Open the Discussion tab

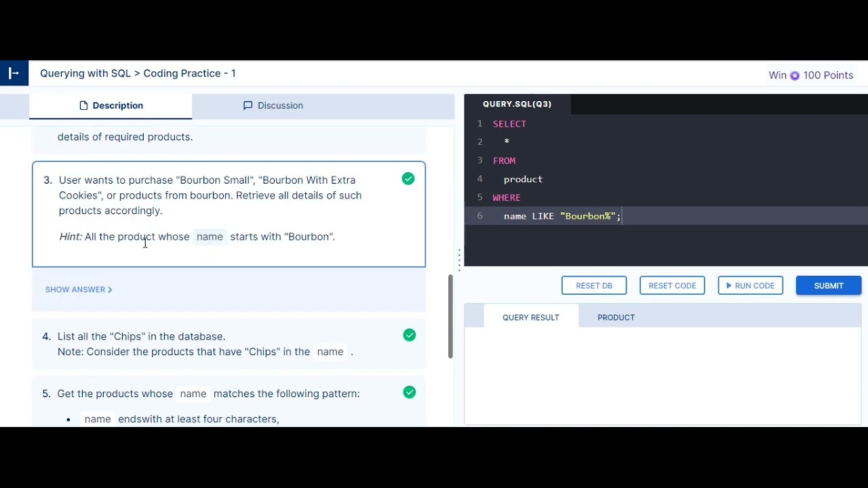click(x=273, y=106)
